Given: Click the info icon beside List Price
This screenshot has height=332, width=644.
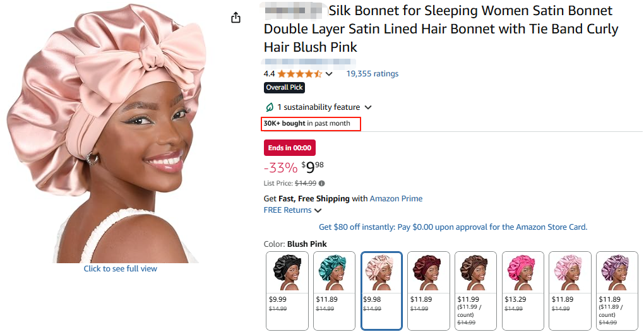Looking at the screenshot, I should [x=322, y=184].
